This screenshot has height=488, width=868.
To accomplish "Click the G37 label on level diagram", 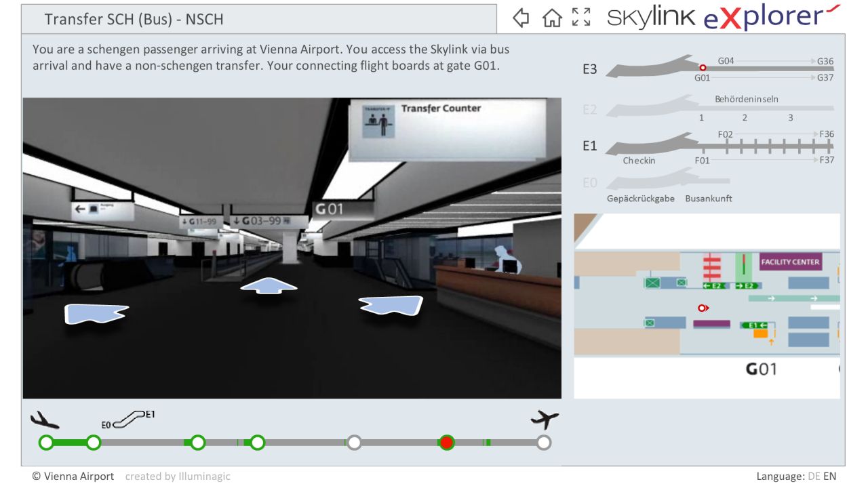I will coord(825,78).
